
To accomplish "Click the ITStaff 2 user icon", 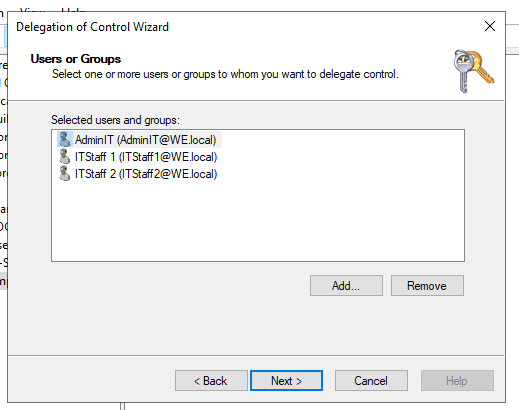I will pyautogui.click(x=65, y=174).
